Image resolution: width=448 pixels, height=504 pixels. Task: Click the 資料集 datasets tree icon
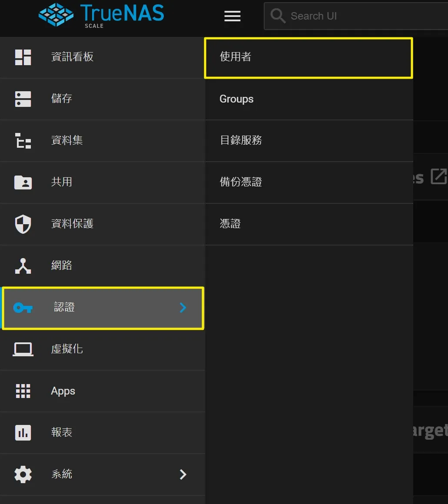coord(23,141)
